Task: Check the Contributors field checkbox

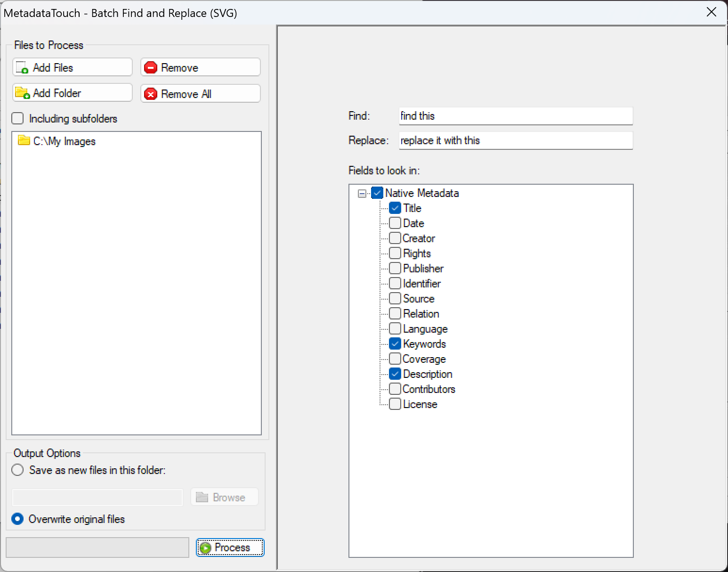Action: (395, 389)
